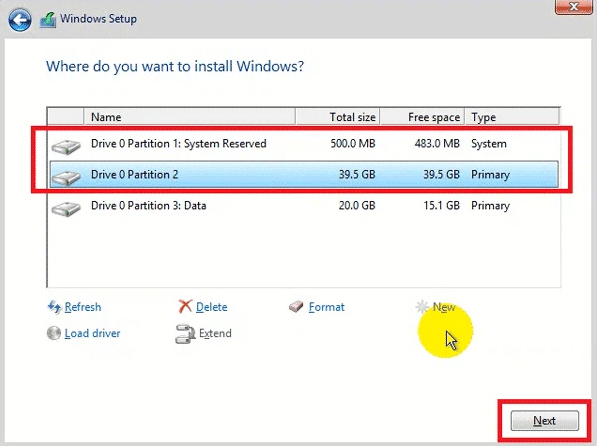Click Primary type of Partition 2 row
The width and height of the screenshot is (597, 446).
pyautogui.click(x=490, y=175)
